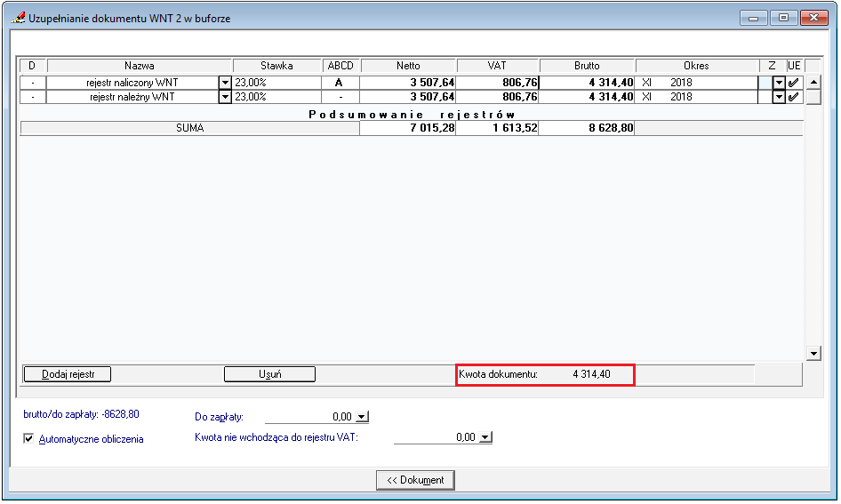
Task: Click the scroll down arrow of the register list
Action: (813, 354)
